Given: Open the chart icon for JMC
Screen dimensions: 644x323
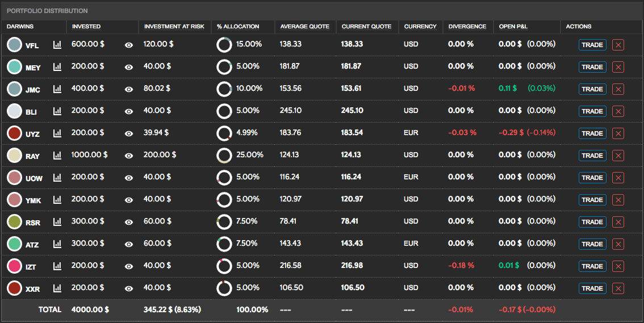Looking at the screenshot, I should (57, 89).
